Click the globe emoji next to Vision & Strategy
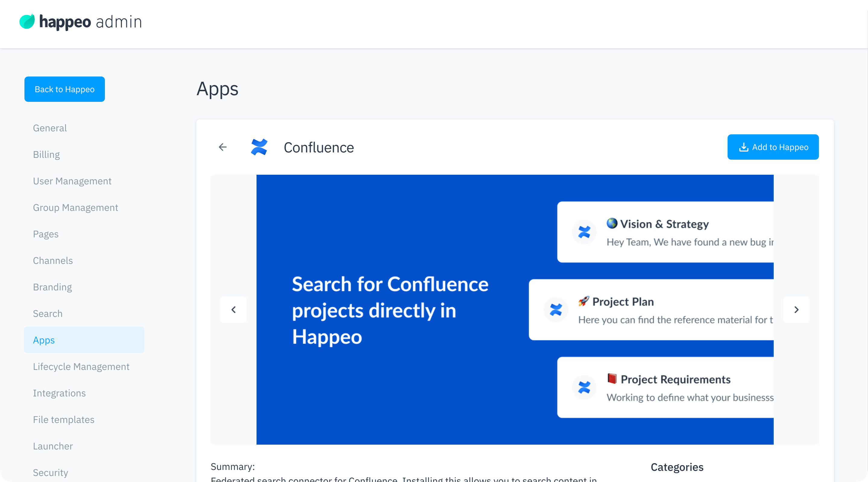The image size is (868, 482). point(612,223)
